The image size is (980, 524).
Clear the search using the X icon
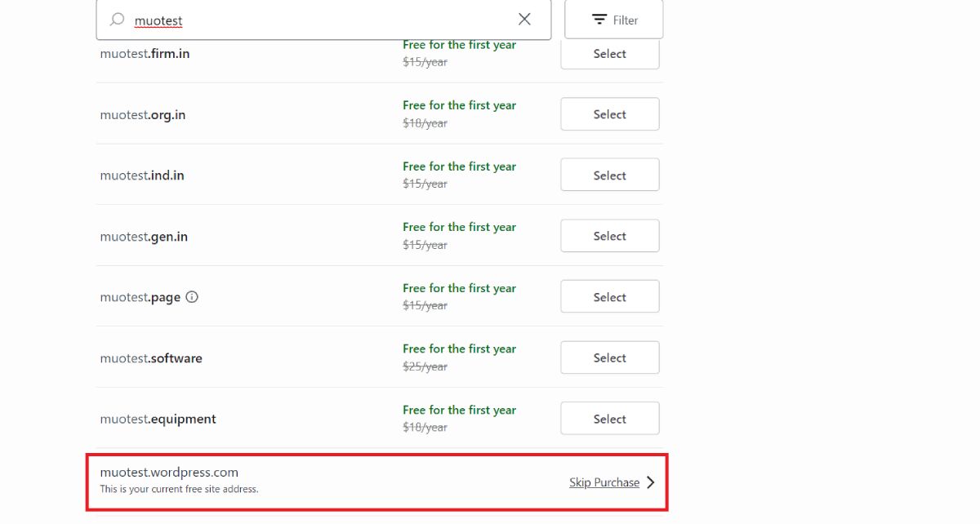525,19
